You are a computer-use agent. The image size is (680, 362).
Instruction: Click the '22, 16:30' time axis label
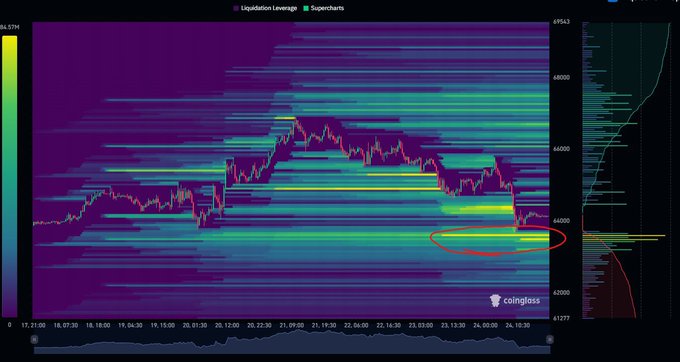point(389,325)
